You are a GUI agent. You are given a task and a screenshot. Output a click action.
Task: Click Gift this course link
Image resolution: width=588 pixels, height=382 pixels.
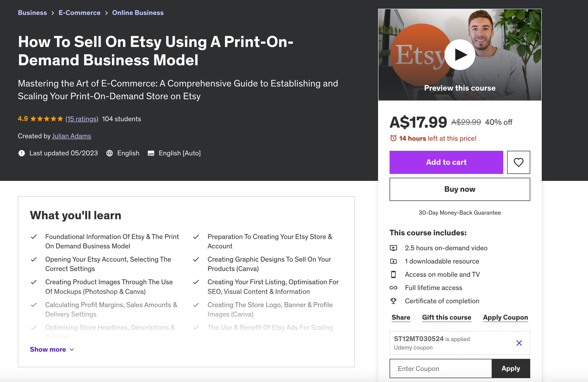coord(446,317)
